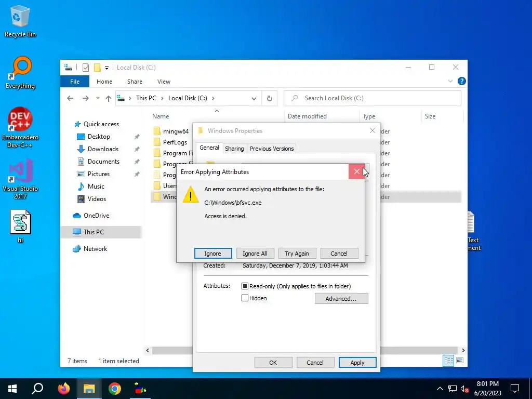Click Ignore in the error dialog

point(212,254)
